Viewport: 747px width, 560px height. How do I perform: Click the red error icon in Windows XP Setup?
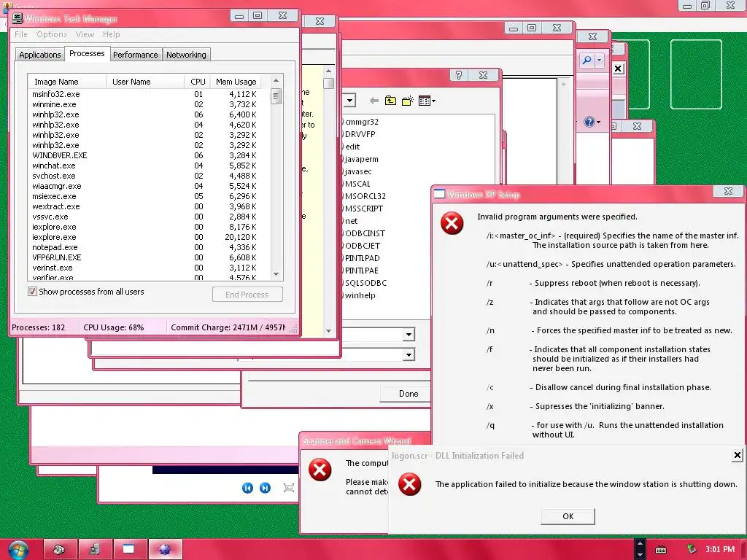(452, 223)
